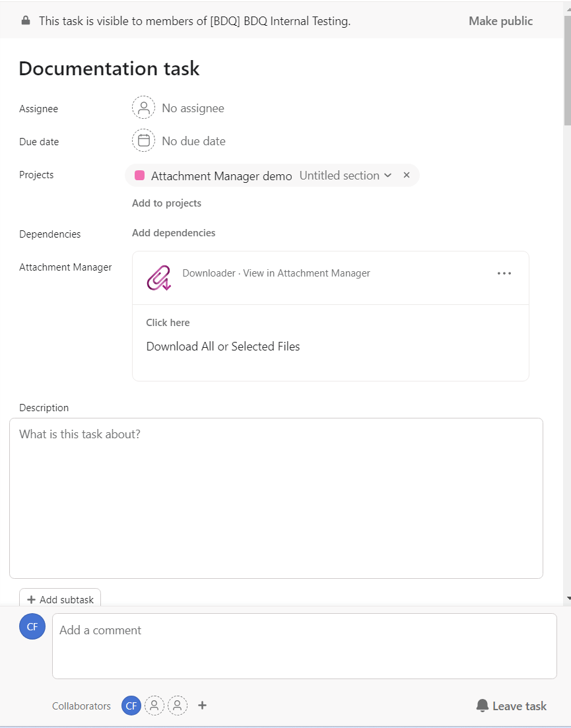Open the three-dot menu on Attachment Manager card
This screenshot has width=571, height=728.
(x=504, y=273)
